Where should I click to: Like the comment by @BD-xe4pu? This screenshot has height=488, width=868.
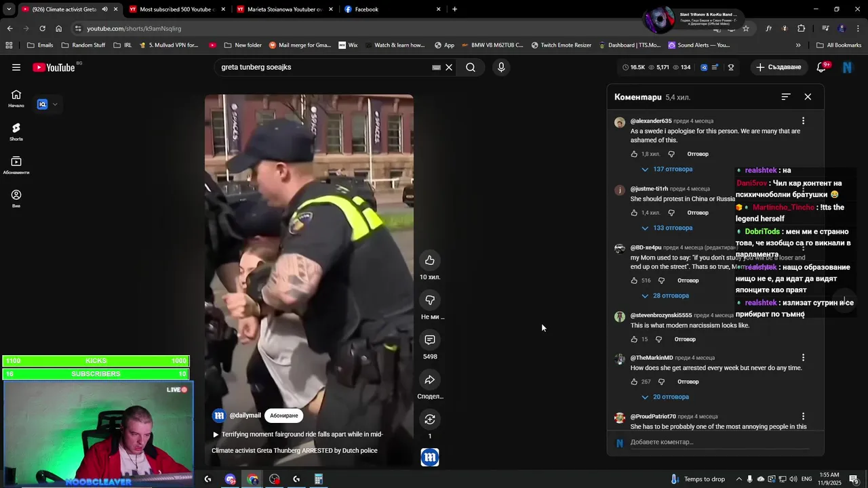(634, 281)
